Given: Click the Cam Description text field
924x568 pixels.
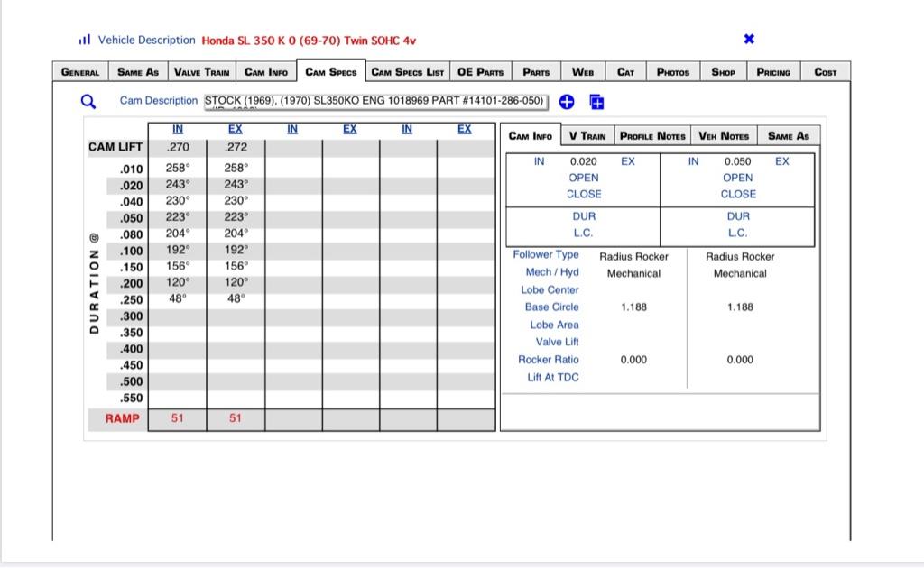Looking at the screenshot, I should [375, 102].
